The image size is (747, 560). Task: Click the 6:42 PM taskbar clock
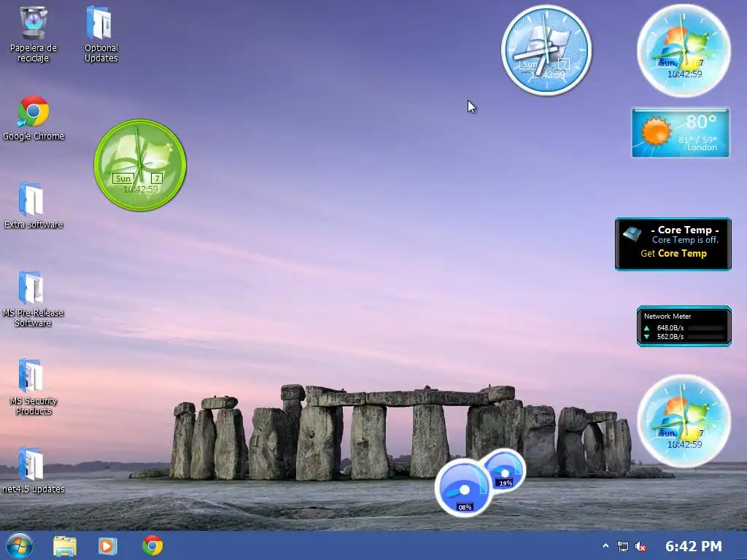(x=694, y=546)
